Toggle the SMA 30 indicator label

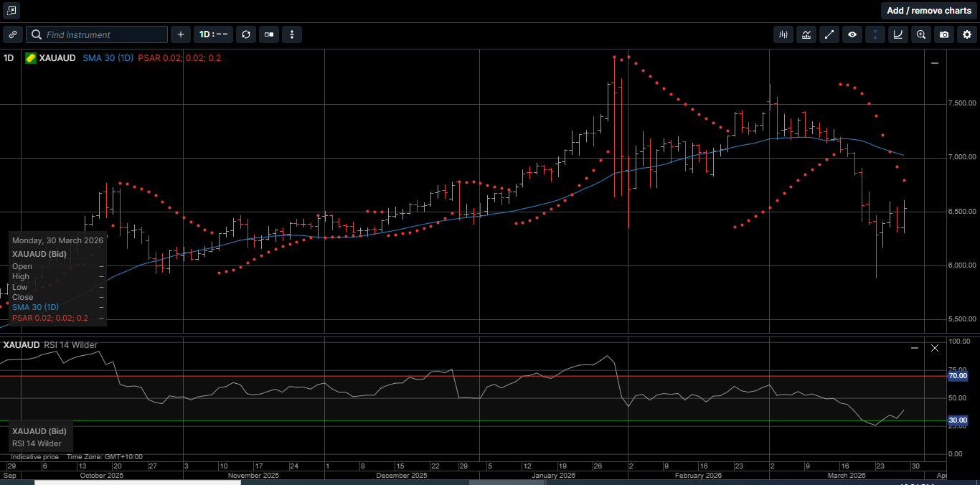point(108,58)
